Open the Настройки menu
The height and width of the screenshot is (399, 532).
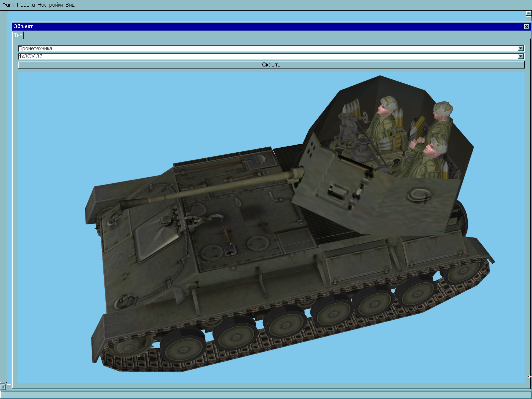(50, 5)
